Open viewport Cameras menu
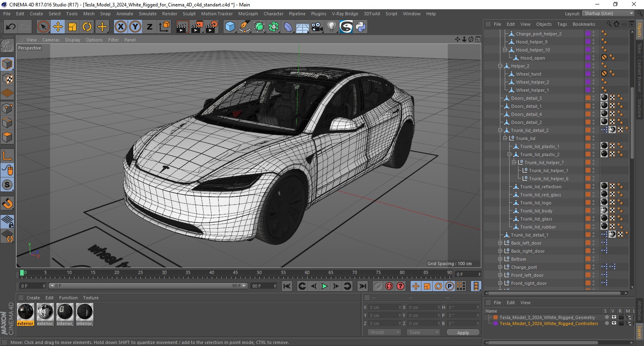 pyautogui.click(x=51, y=40)
